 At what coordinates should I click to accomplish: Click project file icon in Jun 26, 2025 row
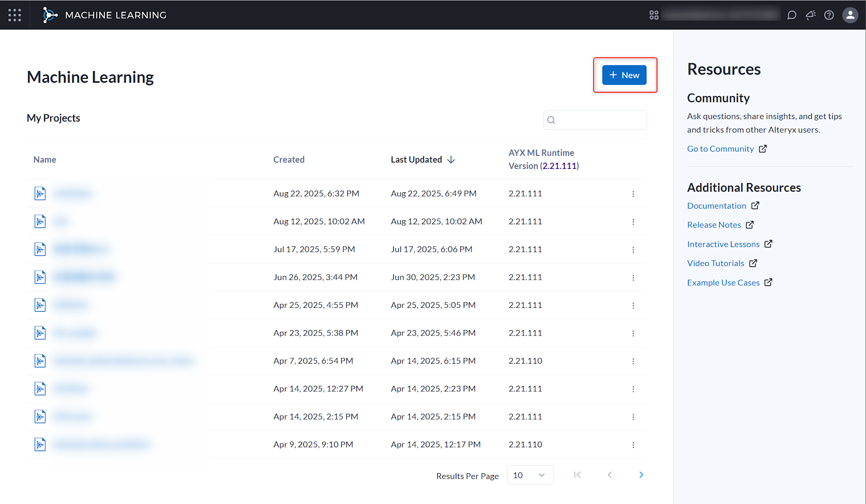pos(40,277)
